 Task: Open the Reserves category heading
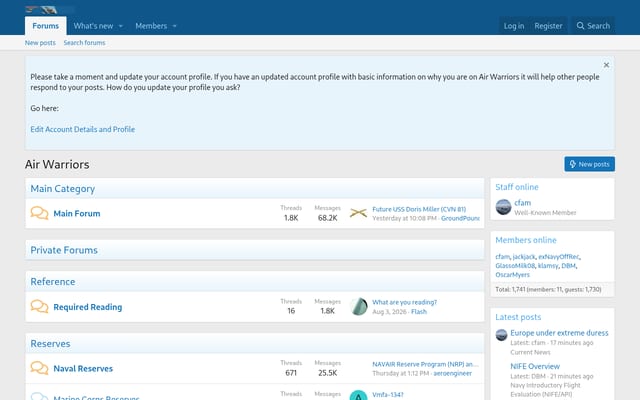(50, 344)
